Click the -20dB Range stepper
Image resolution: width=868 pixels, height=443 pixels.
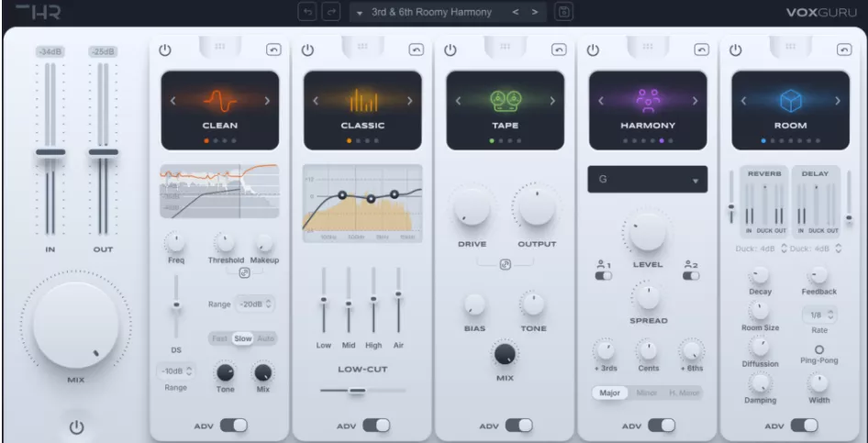tap(255, 304)
